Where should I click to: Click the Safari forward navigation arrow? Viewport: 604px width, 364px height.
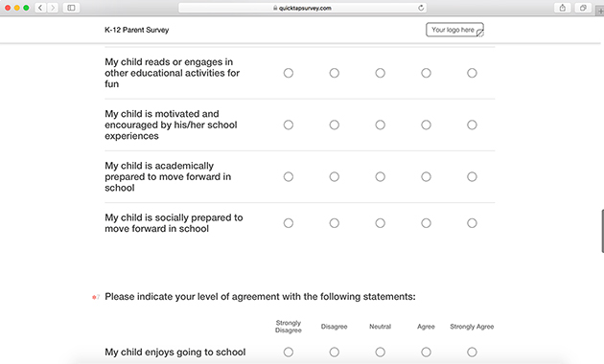[53, 8]
